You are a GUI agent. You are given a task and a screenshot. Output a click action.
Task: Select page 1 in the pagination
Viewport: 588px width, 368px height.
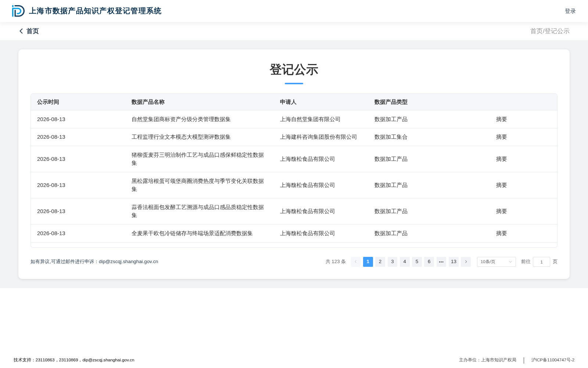point(368,262)
